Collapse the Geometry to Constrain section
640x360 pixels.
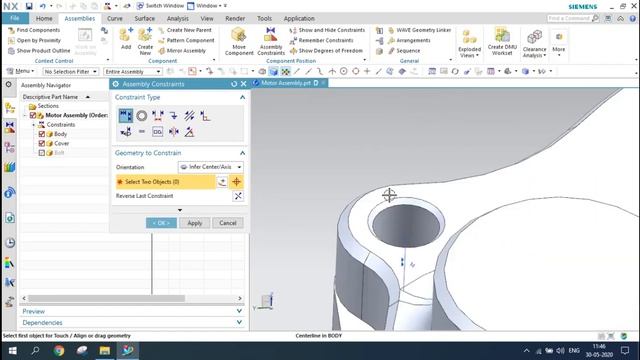point(242,153)
